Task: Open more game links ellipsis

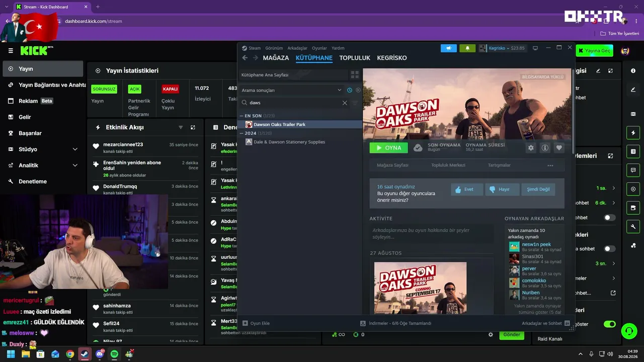Action: (x=550, y=165)
